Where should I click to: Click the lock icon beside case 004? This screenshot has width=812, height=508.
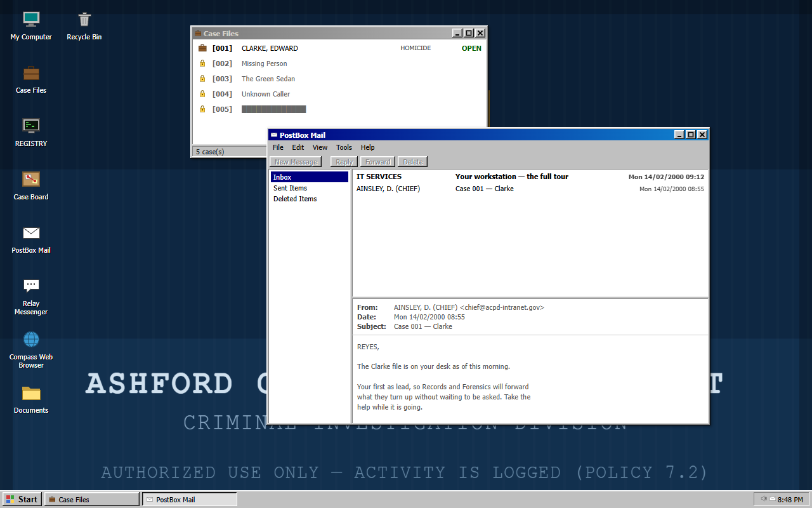pyautogui.click(x=202, y=94)
